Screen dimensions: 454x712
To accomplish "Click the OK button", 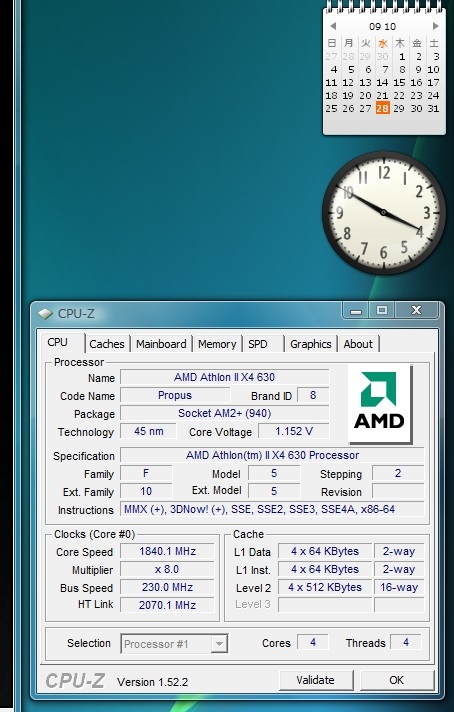I will (397, 680).
